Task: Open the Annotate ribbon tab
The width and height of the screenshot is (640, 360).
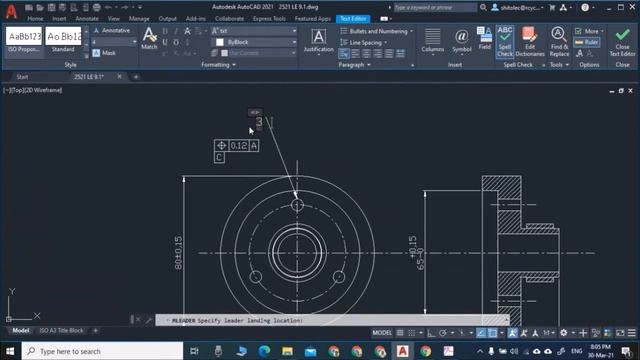Action: 87,18
